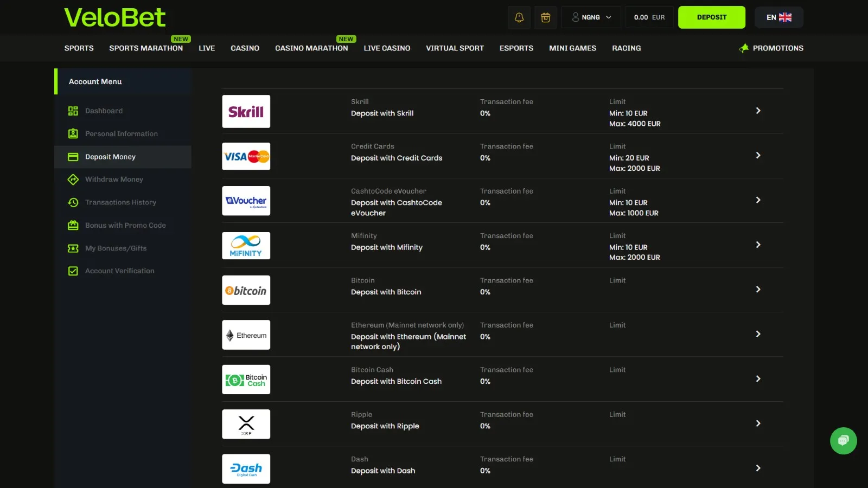Click the notification bell icon
868x488 pixels.
point(519,17)
